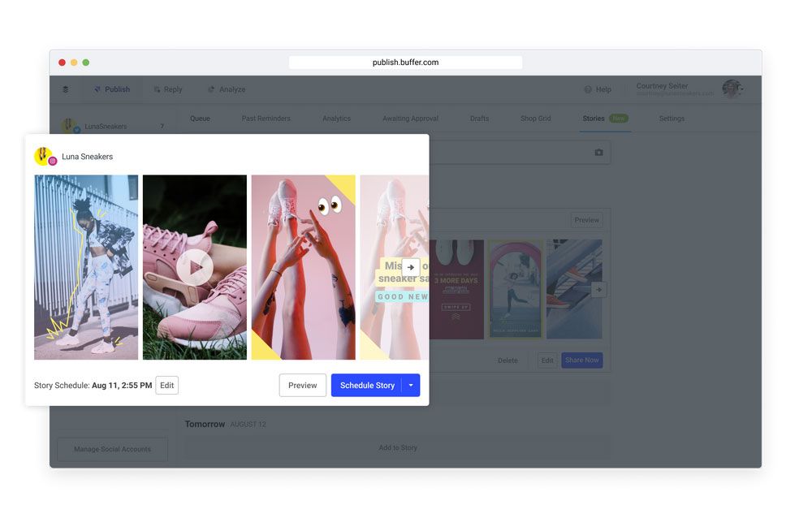
Task: Click the user profile avatar
Action: [732, 88]
